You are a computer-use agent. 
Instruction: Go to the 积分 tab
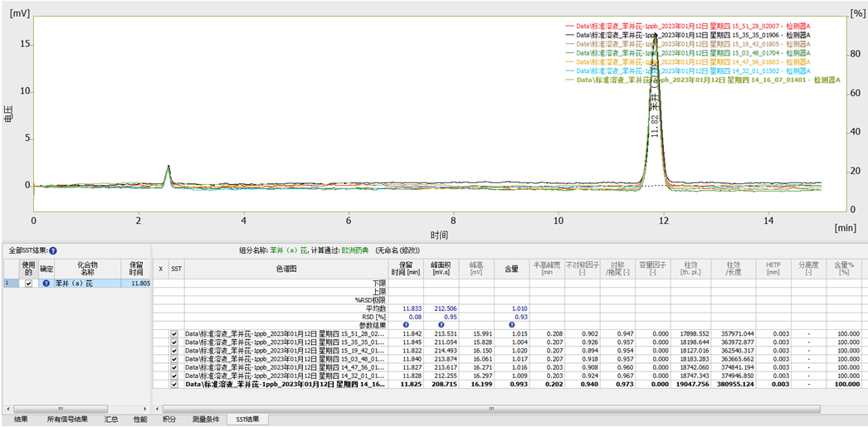coord(169,420)
